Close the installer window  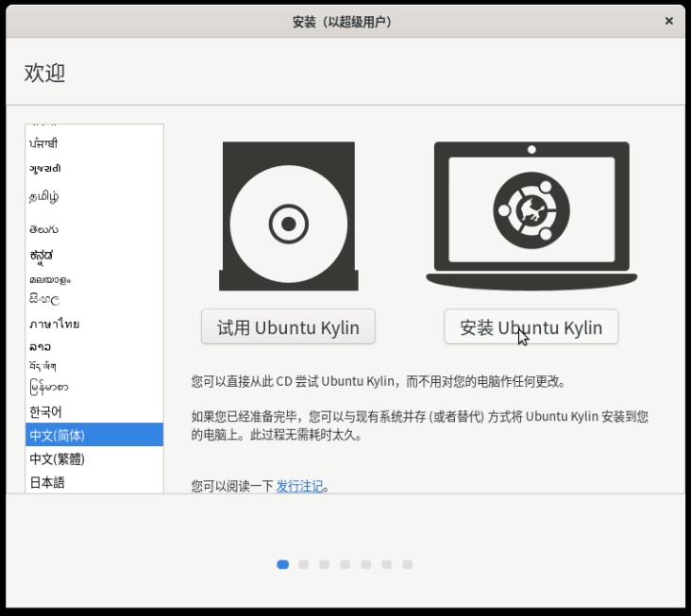coord(668,21)
